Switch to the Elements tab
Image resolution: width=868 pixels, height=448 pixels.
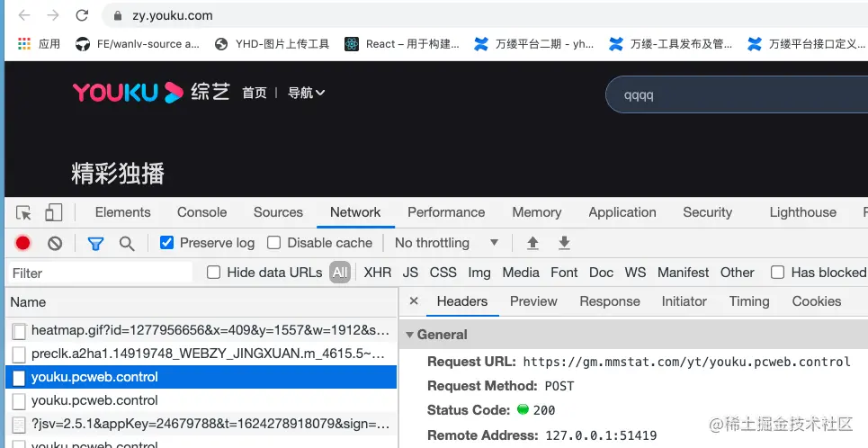tap(123, 212)
